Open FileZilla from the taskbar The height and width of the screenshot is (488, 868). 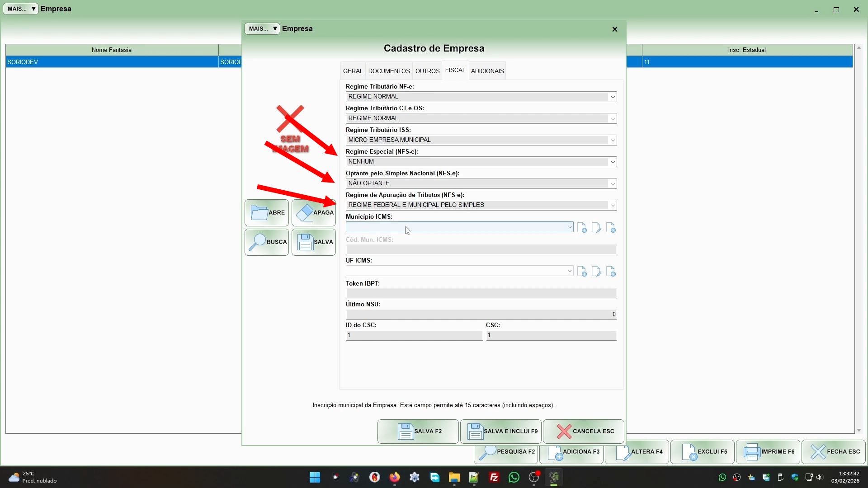(x=494, y=477)
